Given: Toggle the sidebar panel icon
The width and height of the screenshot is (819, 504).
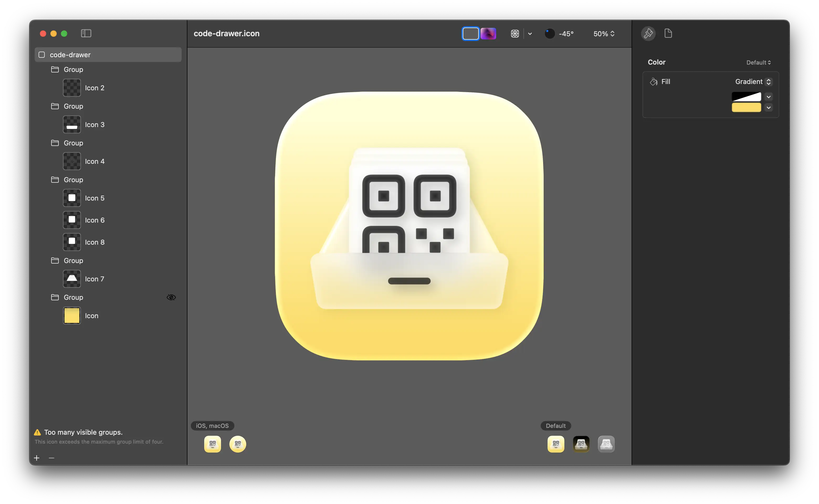Looking at the screenshot, I should [86, 33].
